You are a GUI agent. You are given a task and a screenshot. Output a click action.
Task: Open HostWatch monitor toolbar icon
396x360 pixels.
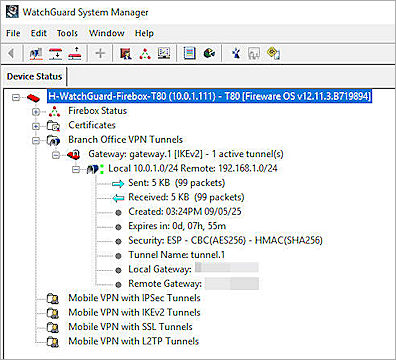coord(164,53)
